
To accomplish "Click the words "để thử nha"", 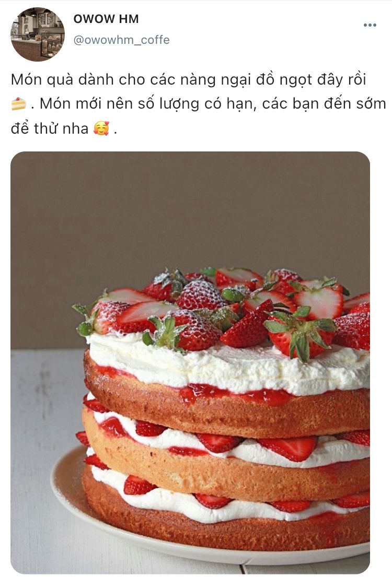I will [50, 128].
